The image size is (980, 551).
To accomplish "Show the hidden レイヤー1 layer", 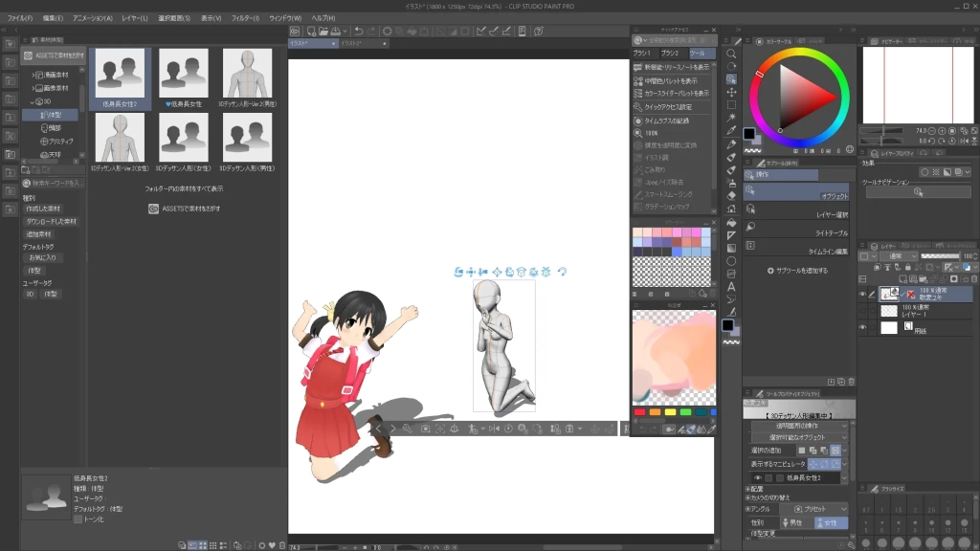I will coord(862,311).
